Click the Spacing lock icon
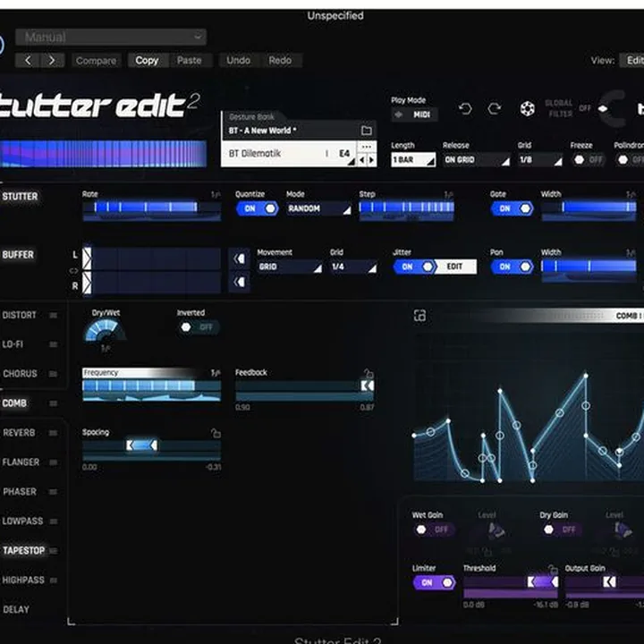Image resolution: width=644 pixels, height=644 pixels. (216, 433)
